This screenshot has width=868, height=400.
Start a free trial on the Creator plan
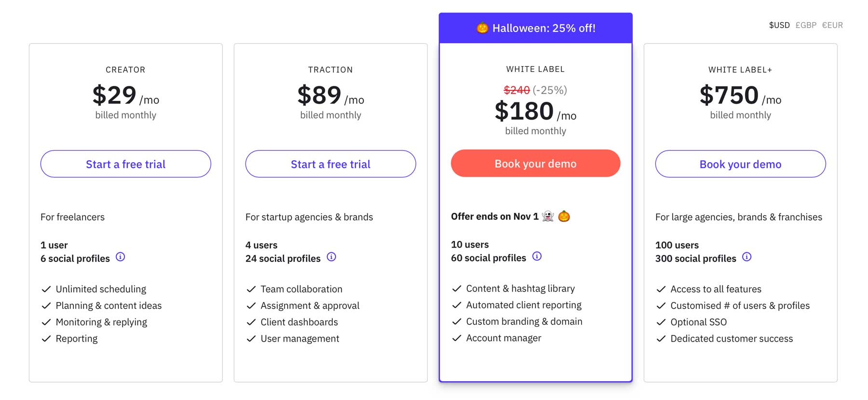[125, 164]
